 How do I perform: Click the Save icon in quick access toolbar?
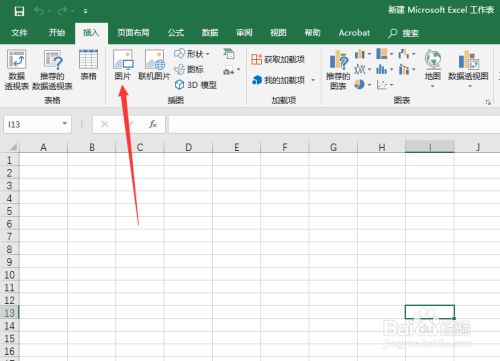[x=19, y=11]
